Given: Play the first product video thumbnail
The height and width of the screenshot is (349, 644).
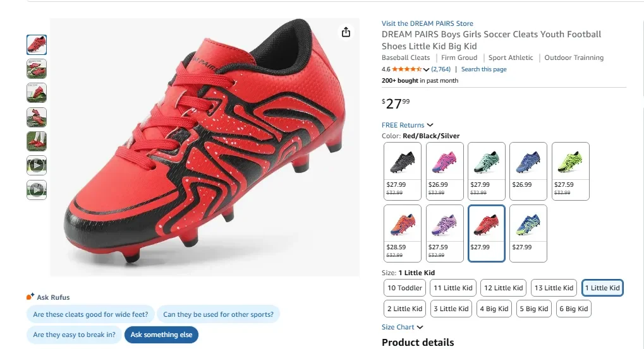Looking at the screenshot, I should point(37,165).
